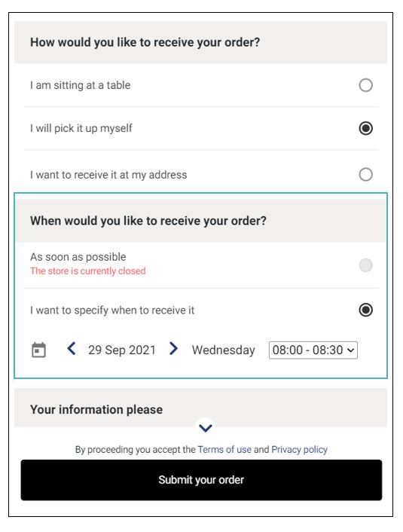Click 'I am sitting at a table' label
This screenshot has height=532, width=403.
point(80,85)
